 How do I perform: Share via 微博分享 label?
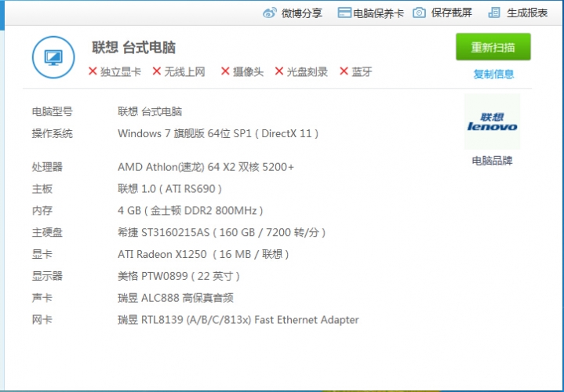click(302, 13)
